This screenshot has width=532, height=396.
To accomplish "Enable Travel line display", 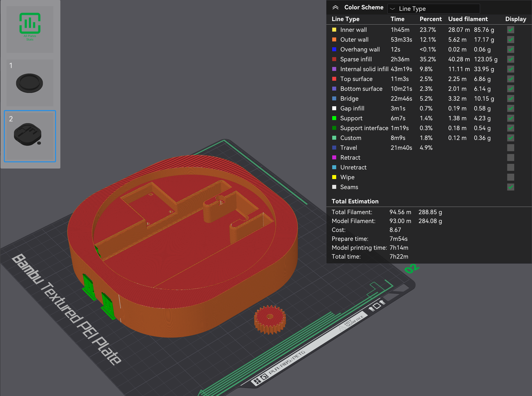I will 510,148.
